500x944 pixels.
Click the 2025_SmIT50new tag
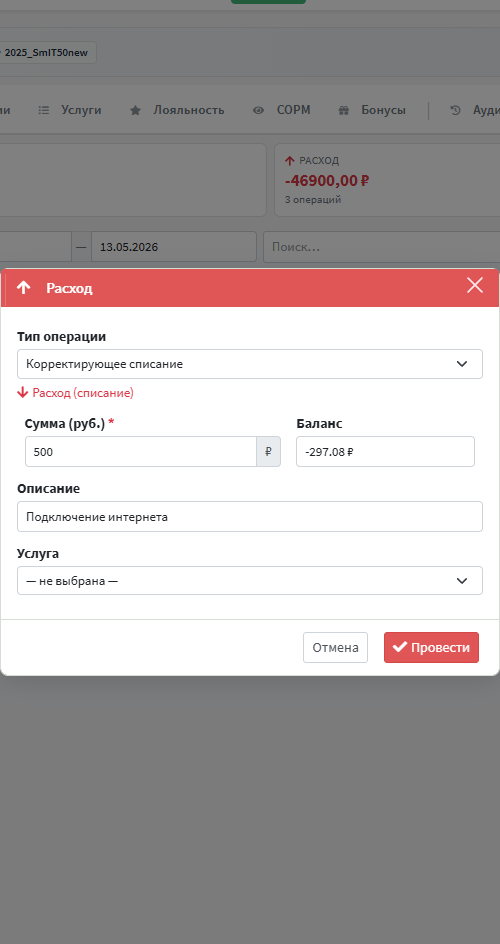pos(46,52)
